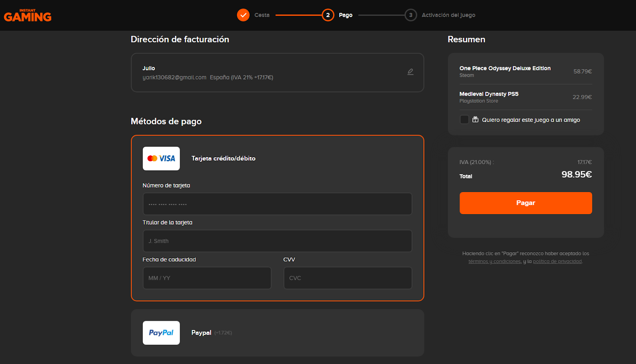636x364 pixels.
Task: Click the Activación del juego step label
Action: click(x=448, y=15)
